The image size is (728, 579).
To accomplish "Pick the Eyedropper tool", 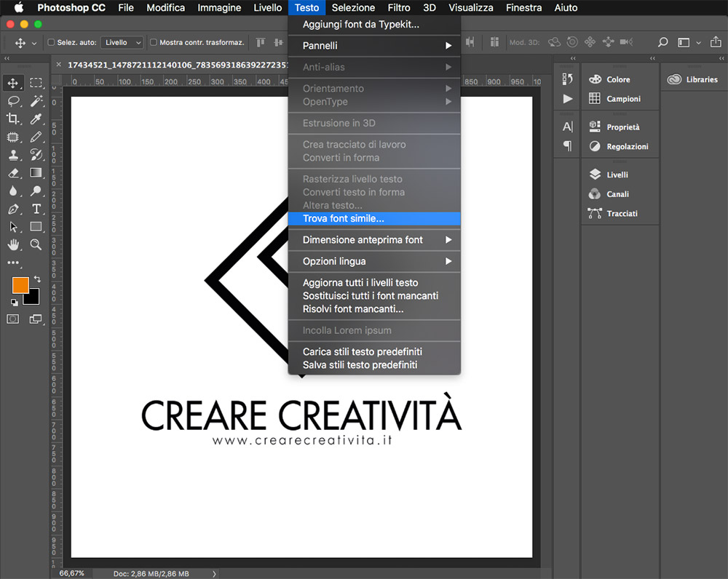I will tap(36, 119).
